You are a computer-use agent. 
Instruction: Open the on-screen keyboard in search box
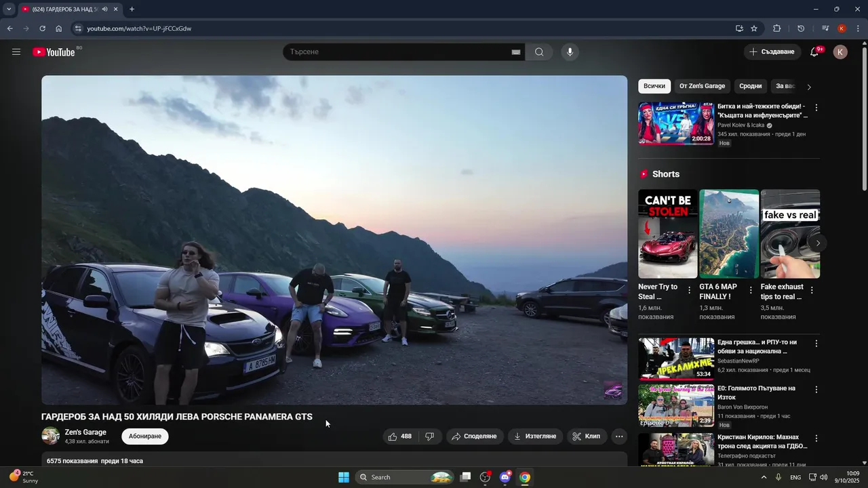[x=516, y=52]
